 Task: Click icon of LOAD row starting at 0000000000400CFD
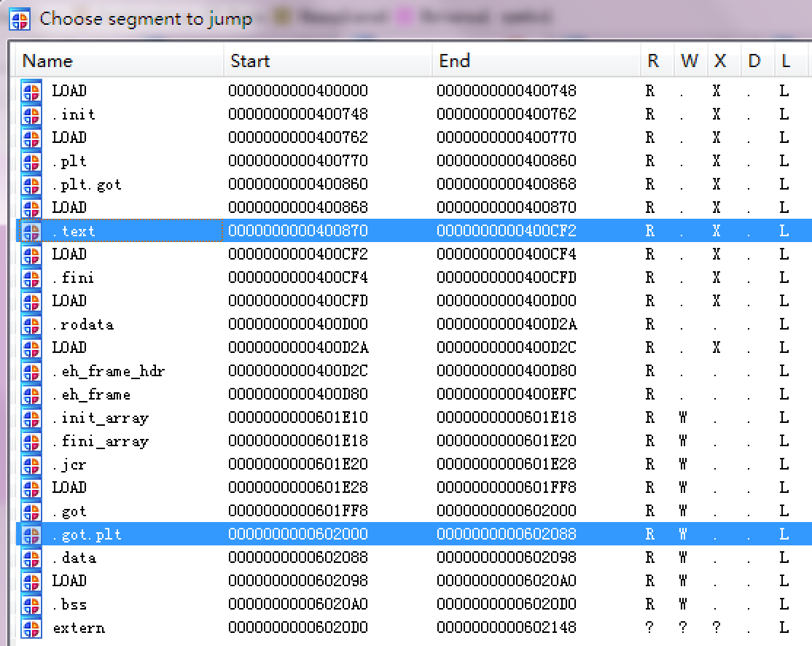click(31, 301)
